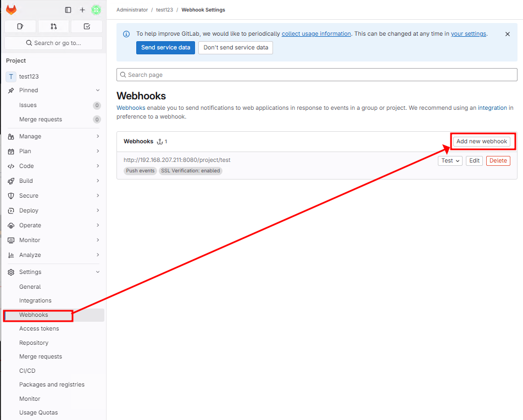
Task: Expand the Code section chevron
Action: click(x=98, y=166)
